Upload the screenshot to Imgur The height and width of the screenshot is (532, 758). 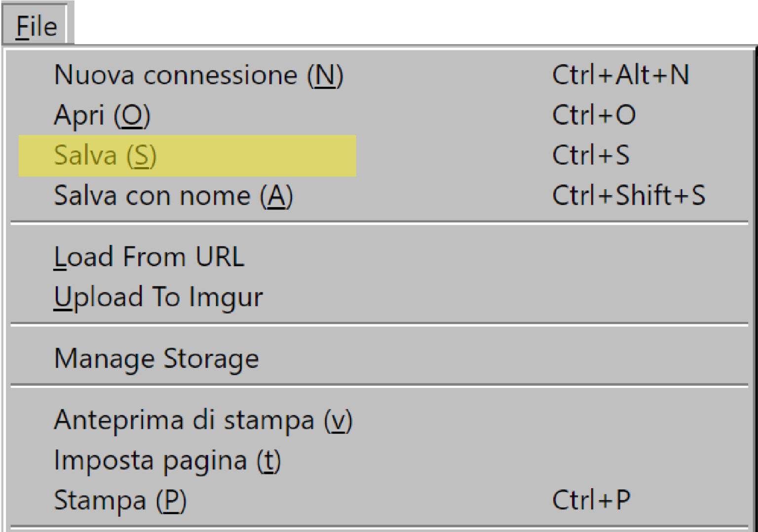click(158, 296)
